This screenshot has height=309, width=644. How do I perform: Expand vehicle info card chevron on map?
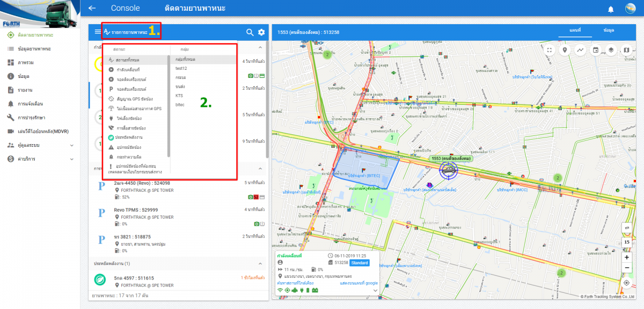pyautogui.click(x=375, y=290)
